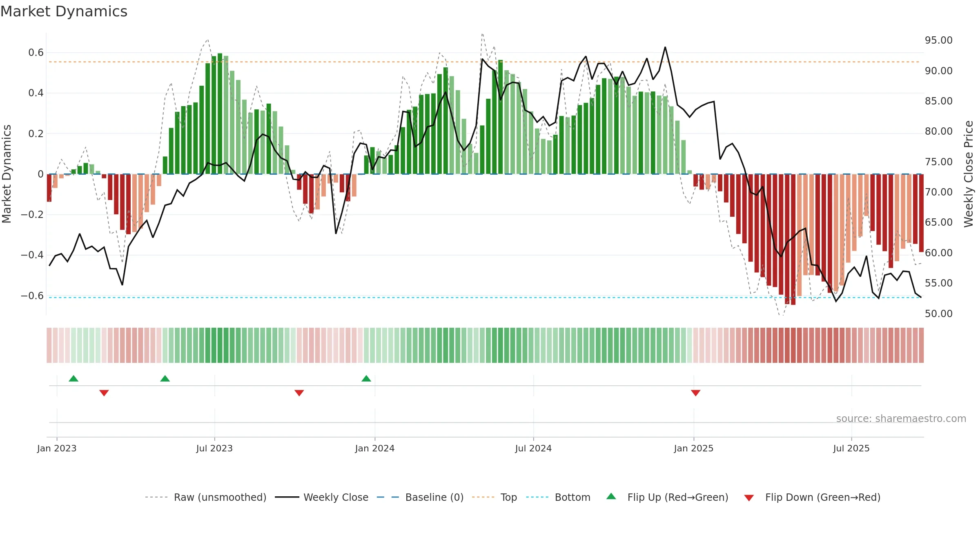Click the Weekly Close Price axis title

pos(969,174)
